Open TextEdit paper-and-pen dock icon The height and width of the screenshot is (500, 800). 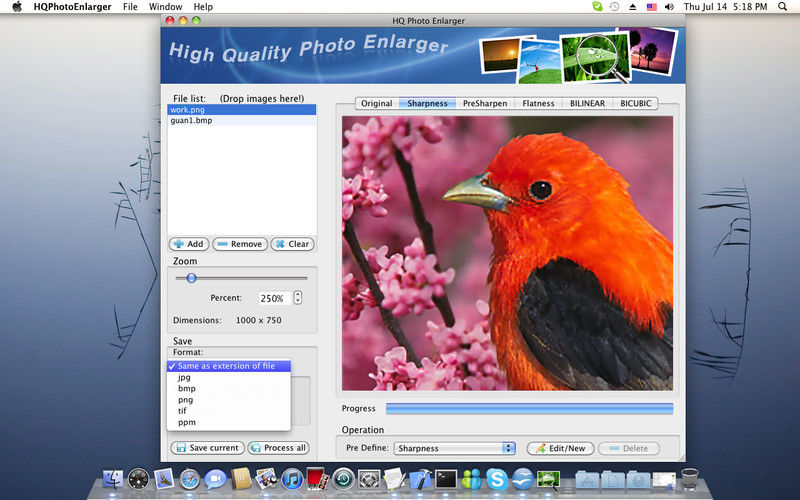(394, 479)
